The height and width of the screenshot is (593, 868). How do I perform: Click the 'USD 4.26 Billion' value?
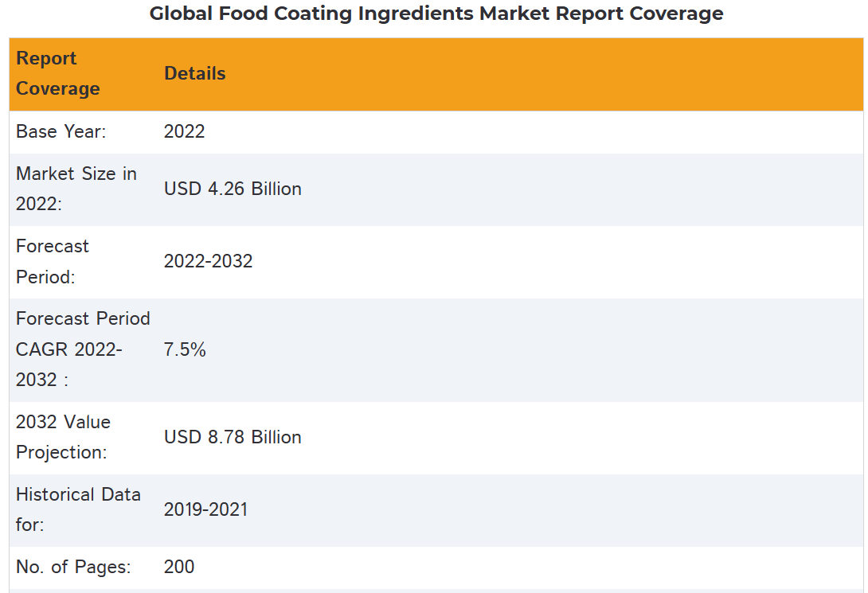(x=233, y=189)
